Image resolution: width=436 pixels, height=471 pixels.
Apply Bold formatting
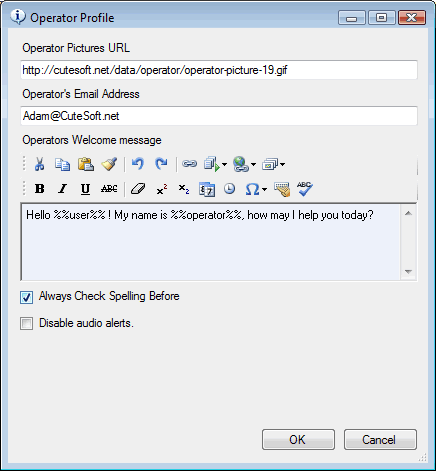39,189
